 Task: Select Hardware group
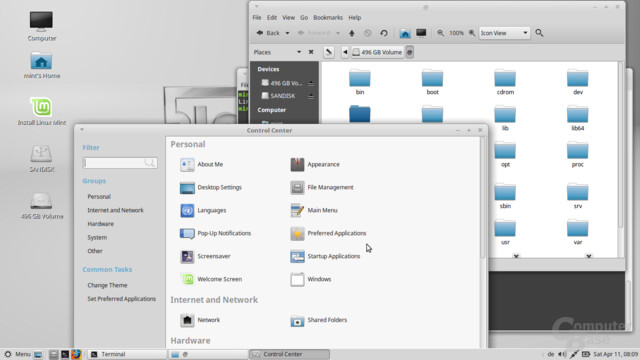pos(100,224)
